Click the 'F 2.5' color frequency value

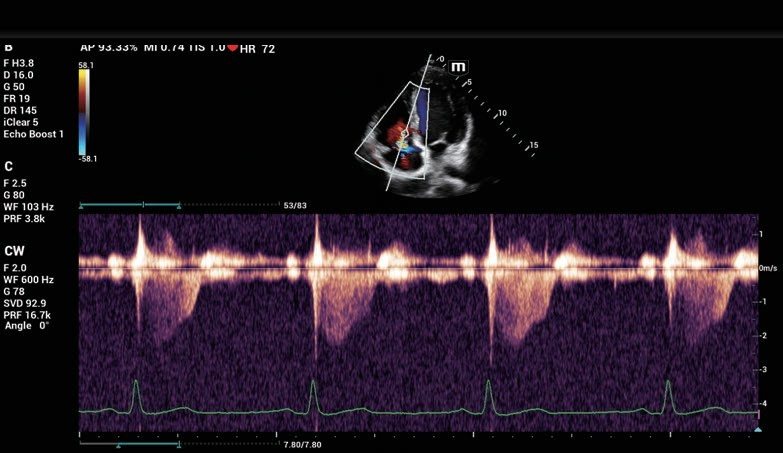(15, 183)
